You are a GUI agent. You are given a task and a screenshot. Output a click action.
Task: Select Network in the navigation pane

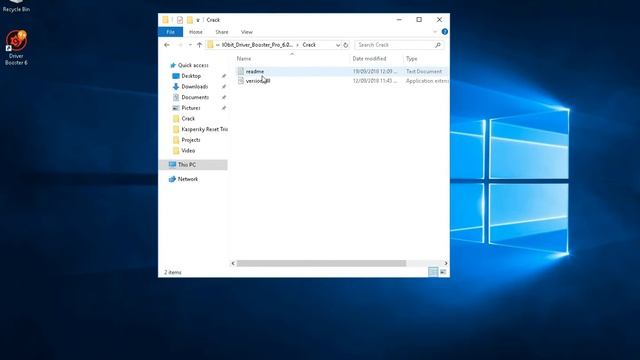(188, 179)
